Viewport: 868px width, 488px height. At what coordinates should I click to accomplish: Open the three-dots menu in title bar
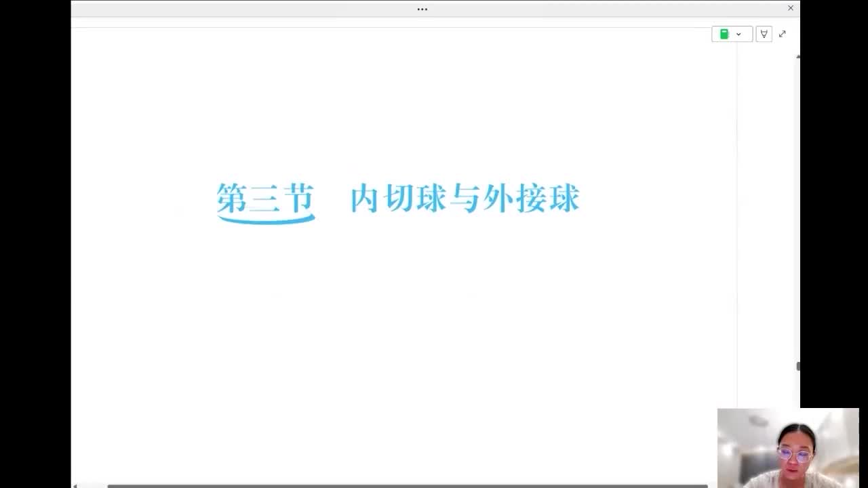pyautogui.click(x=422, y=9)
